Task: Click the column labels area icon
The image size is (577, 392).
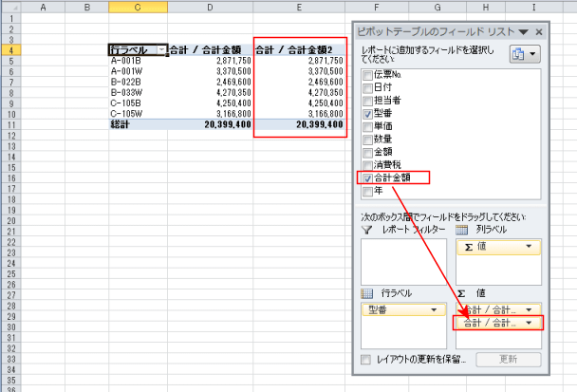Action: tap(461, 230)
